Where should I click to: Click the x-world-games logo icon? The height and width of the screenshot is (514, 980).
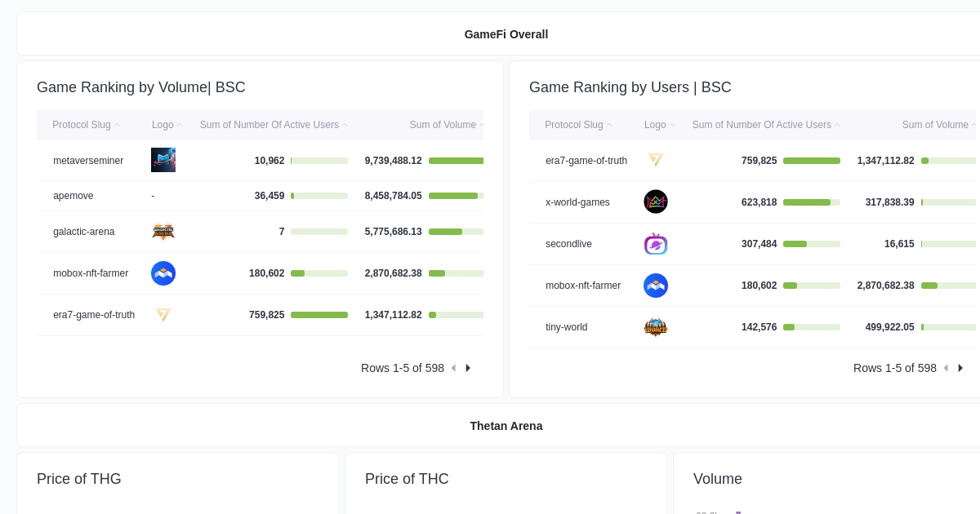click(656, 202)
